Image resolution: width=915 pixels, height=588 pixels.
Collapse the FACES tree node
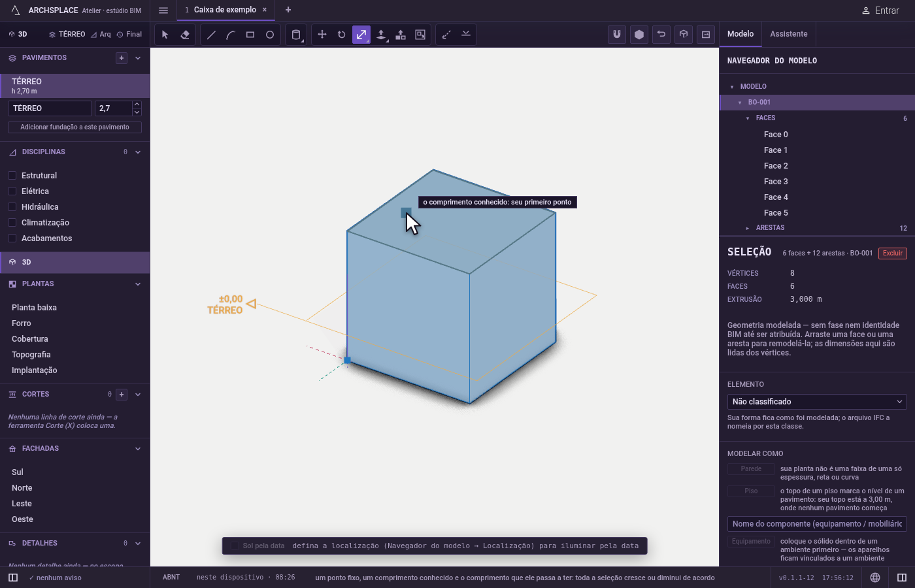click(x=748, y=118)
